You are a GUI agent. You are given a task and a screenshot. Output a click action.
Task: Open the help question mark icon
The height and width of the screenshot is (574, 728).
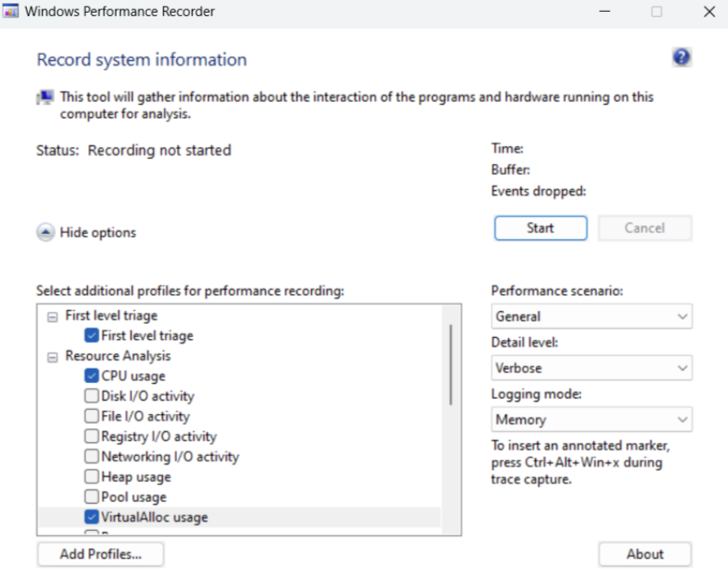pos(681,57)
